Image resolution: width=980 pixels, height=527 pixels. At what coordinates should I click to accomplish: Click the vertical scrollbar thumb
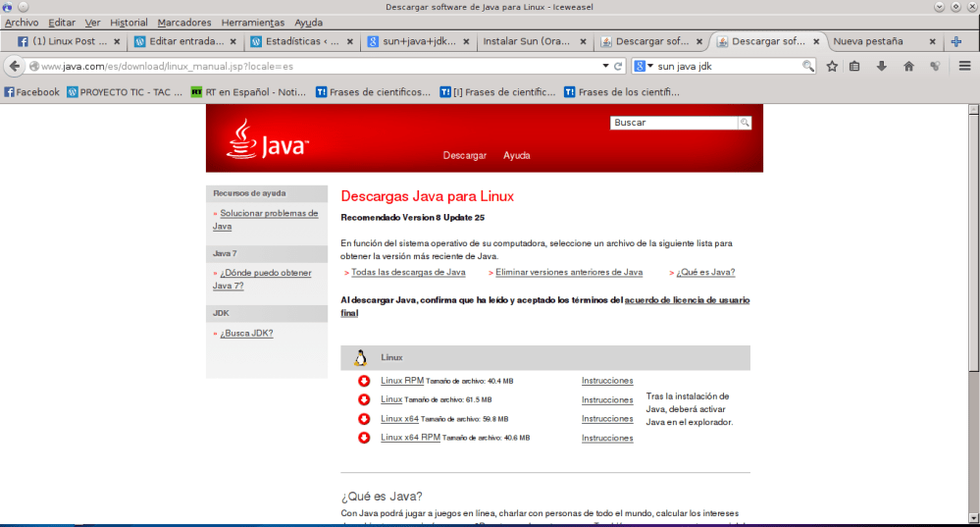[974, 242]
